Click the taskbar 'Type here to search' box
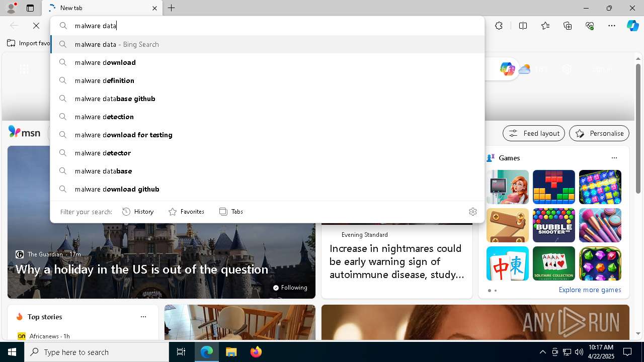Image resolution: width=644 pixels, height=362 pixels. pos(97,352)
